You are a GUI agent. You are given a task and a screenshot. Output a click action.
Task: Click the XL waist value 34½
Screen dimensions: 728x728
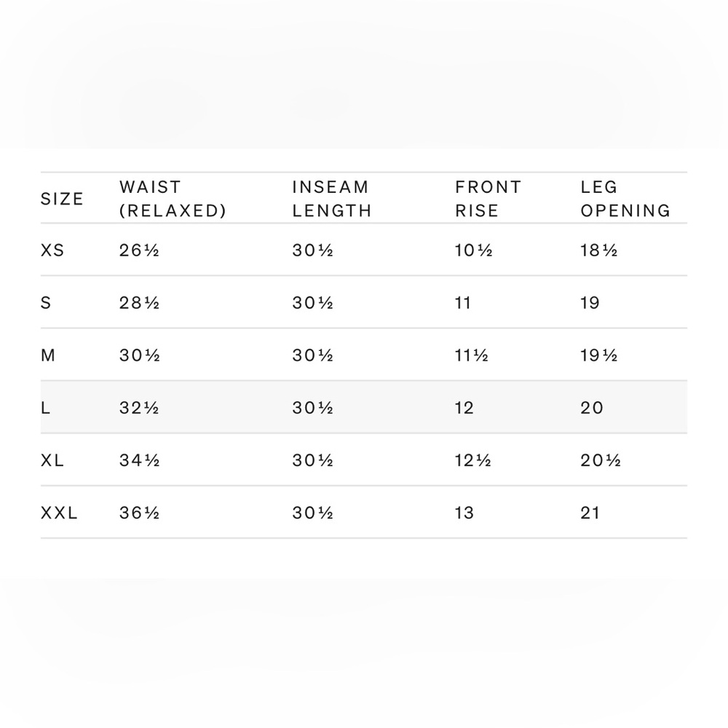point(140,460)
